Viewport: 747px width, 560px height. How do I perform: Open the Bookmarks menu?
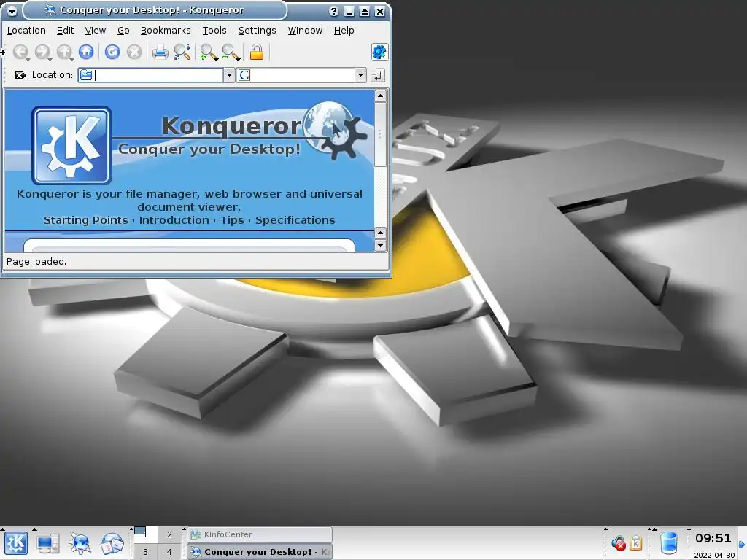[x=166, y=31]
